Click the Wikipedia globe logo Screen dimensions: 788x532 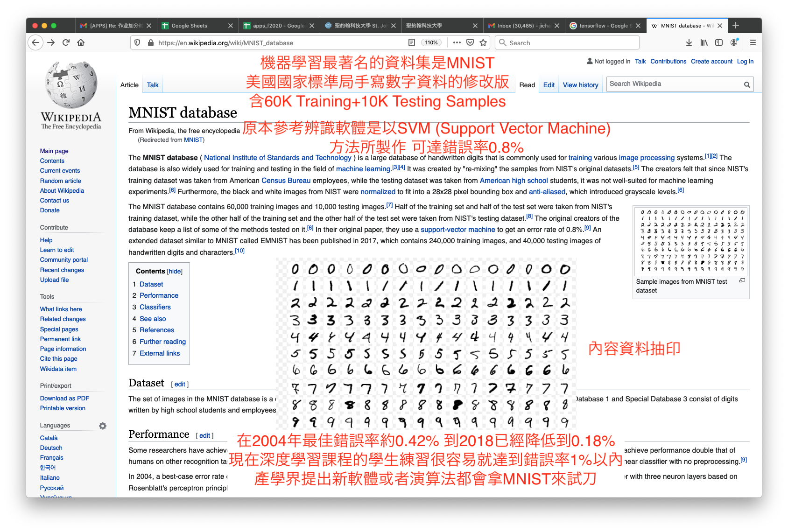pos(71,85)
